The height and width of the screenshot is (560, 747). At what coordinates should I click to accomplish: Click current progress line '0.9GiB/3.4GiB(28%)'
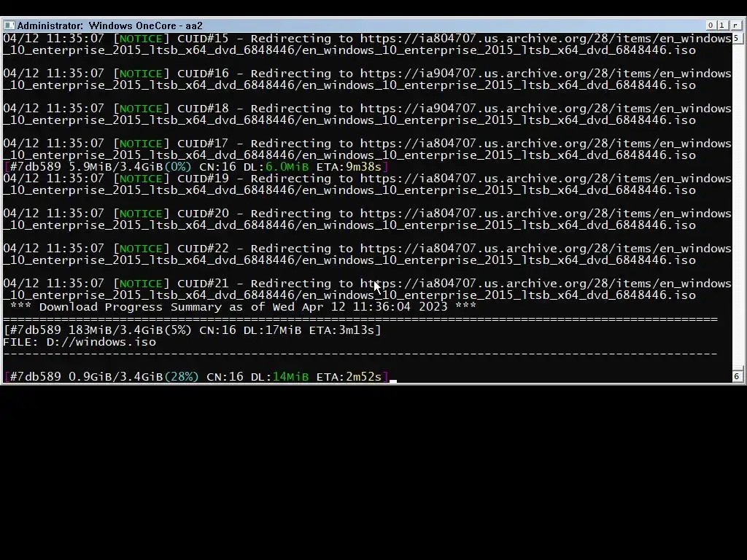(196, 377)
